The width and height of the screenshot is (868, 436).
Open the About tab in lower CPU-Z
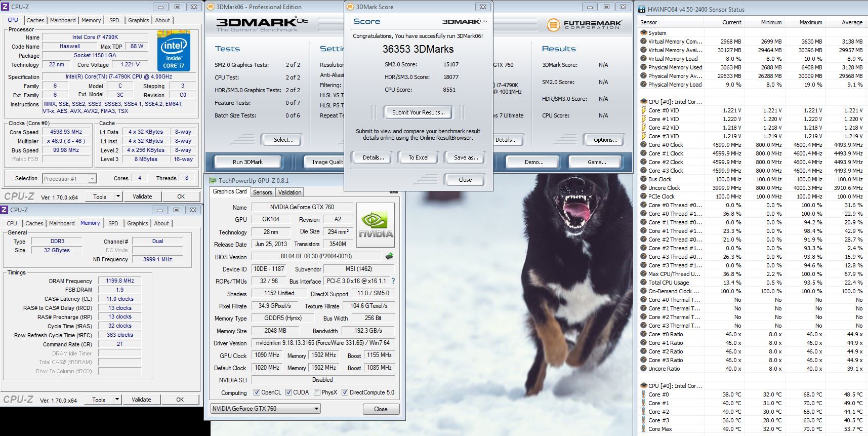[x=161, y=223]
